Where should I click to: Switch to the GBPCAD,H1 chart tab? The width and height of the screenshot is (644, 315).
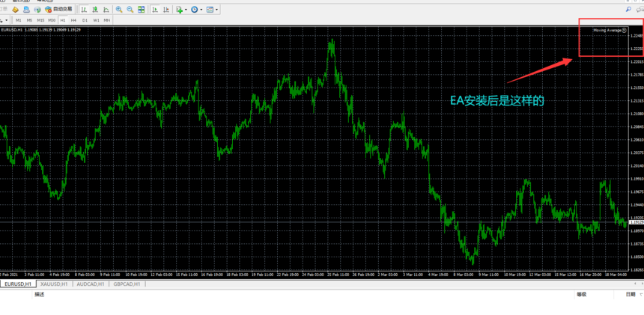pos(127,284)
